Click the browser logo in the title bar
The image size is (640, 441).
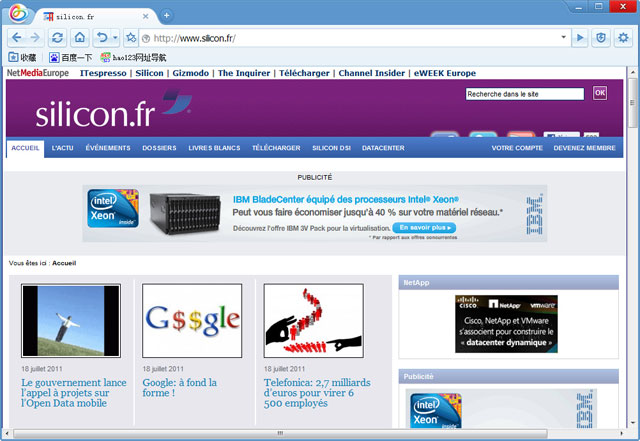[19, 13]
